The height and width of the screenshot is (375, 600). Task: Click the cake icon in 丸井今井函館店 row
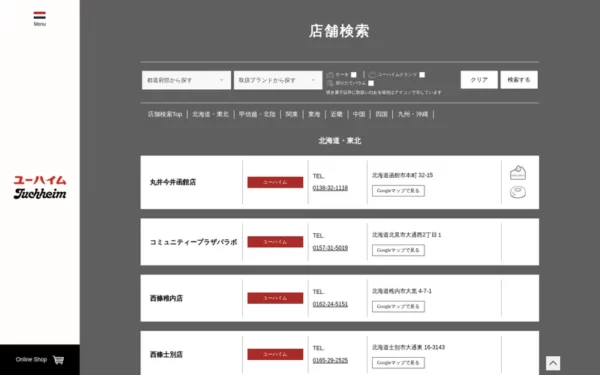pyautogui.click(x=518, y=173)
